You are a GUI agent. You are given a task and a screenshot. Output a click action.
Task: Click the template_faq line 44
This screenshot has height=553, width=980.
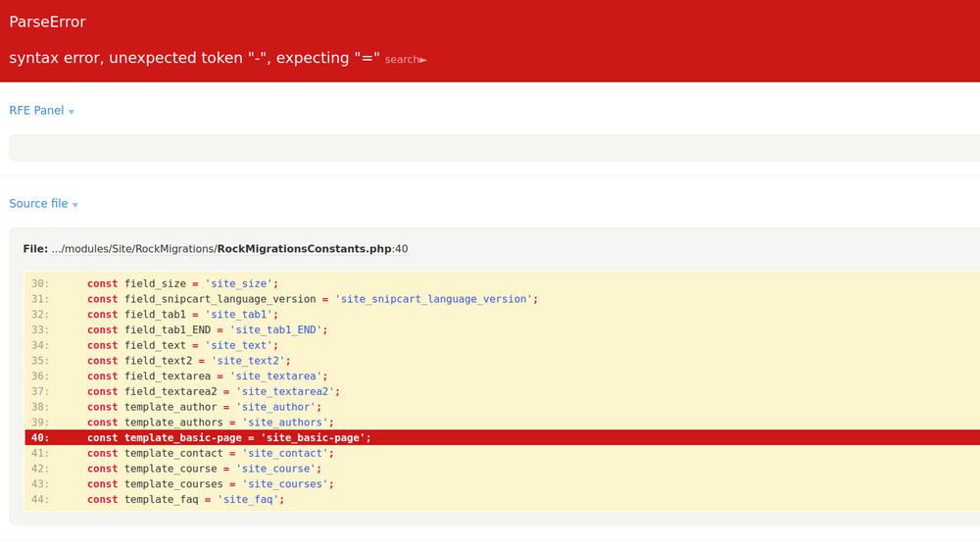click(185, 500)
